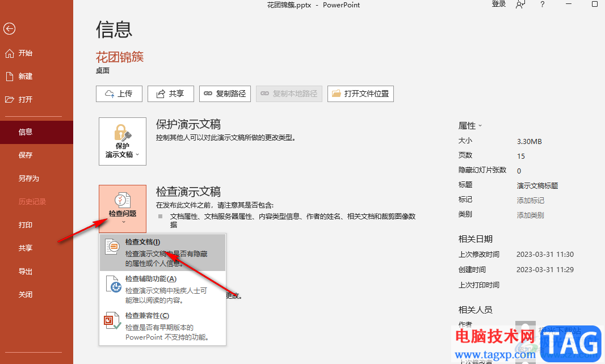Expand the 检查问题 dropdown button
Viewport: 605px width, 364px height.
click(x=123, y=209)
